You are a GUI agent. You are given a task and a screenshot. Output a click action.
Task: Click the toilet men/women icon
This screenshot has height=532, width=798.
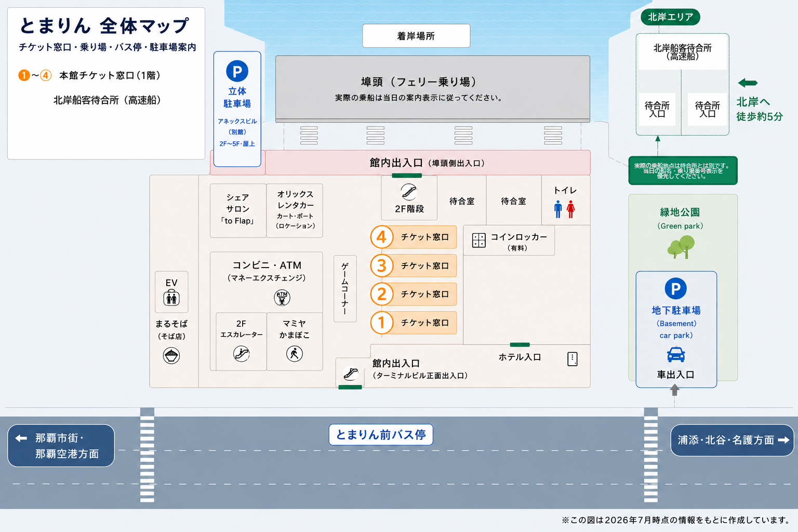564,209
